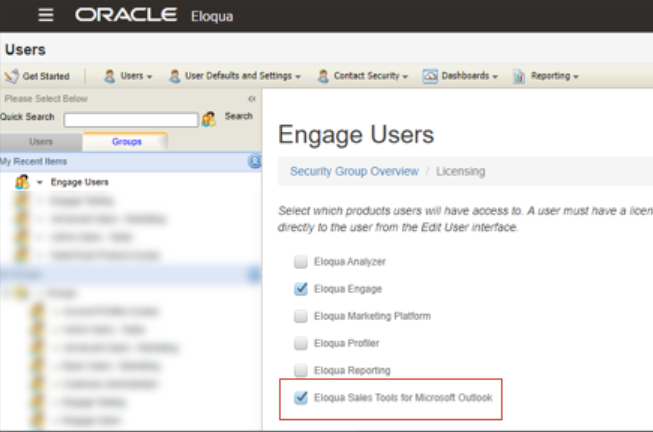Uncheck the Eloqua Engage checkbox
Viewport: 653px width, 432px height.
click(x=300, y=289)
